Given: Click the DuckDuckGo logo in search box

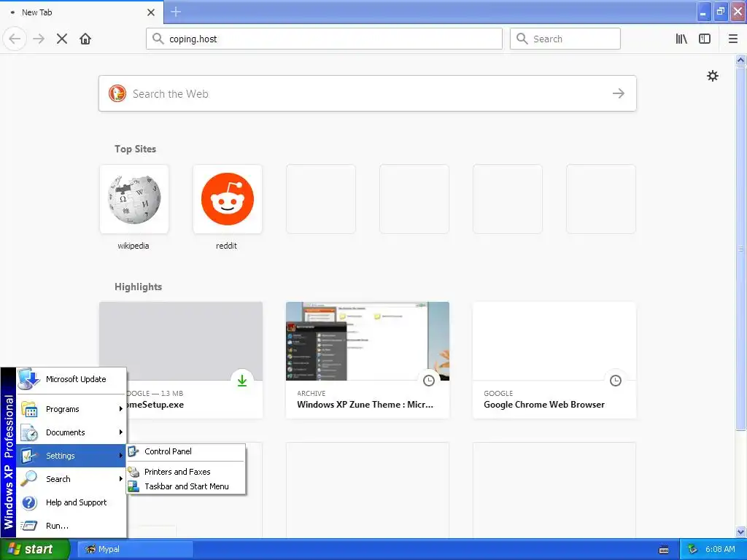Looking at the screenshot, I should coord(117,93).
